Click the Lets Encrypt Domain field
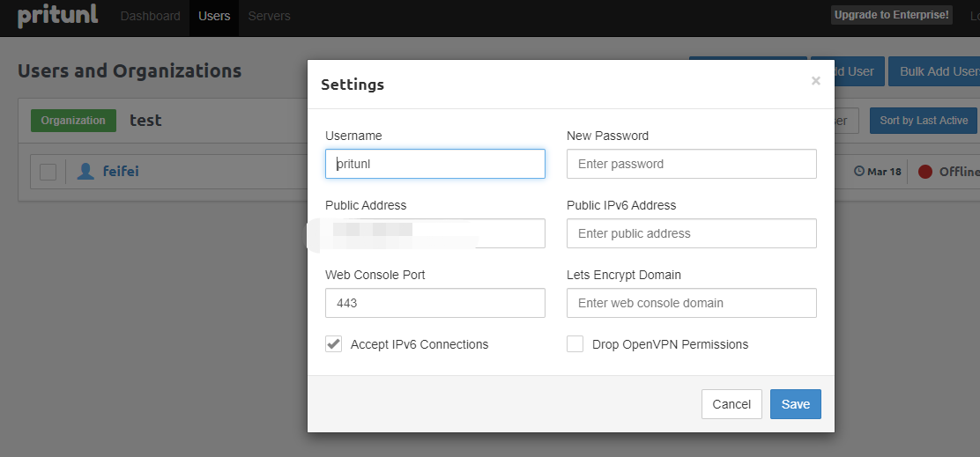This screenshot has height=457, width=980. coord(691,303)
